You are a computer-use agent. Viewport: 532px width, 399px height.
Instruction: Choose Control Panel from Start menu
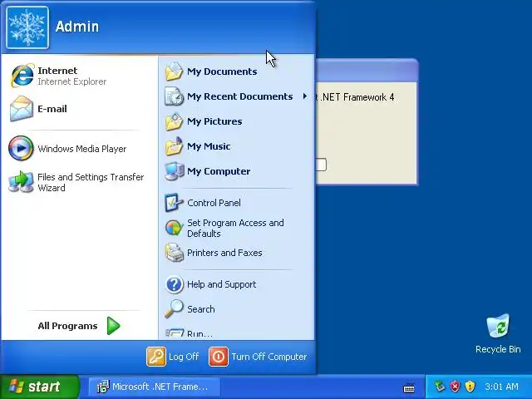pos(236,203)
